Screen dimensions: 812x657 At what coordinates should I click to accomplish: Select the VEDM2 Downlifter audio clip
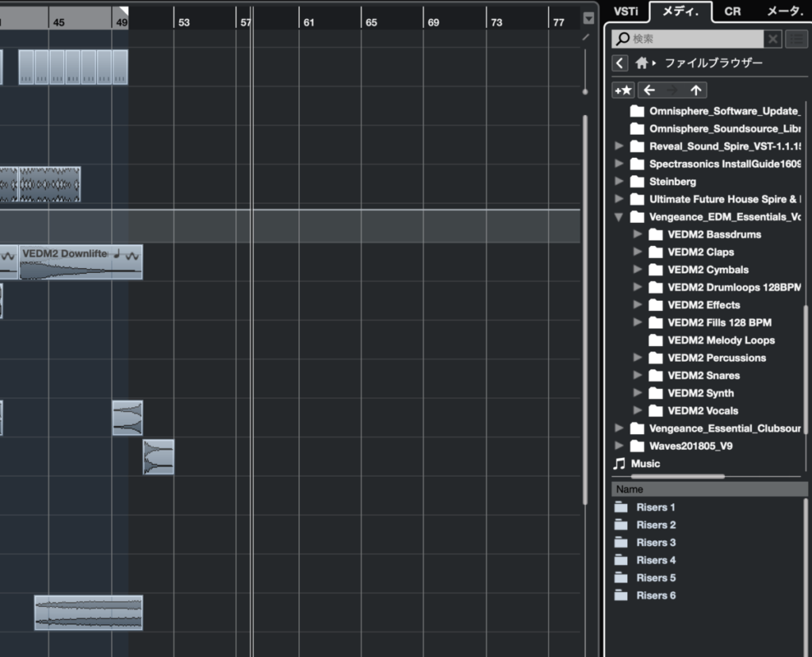(81, 262)
